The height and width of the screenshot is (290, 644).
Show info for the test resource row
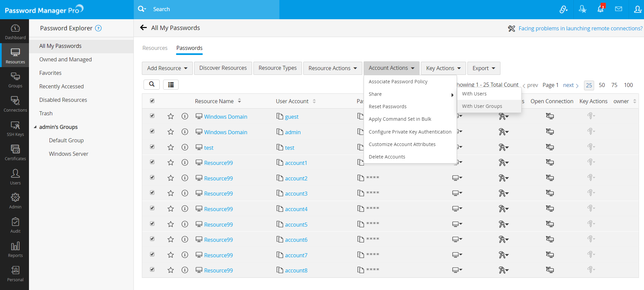[185, 147]
